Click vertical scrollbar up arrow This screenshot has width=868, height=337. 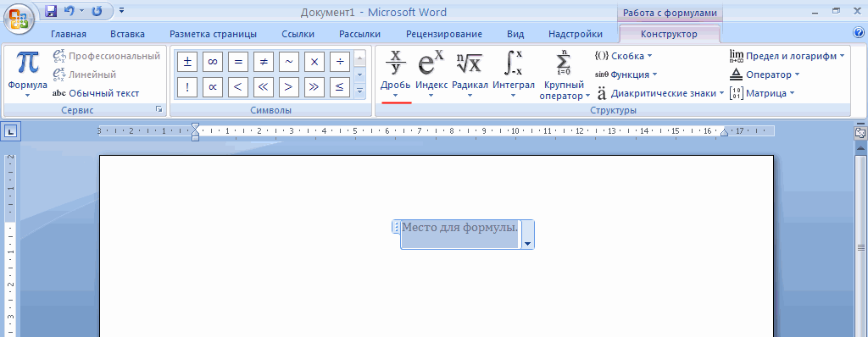tap(860, 148)
